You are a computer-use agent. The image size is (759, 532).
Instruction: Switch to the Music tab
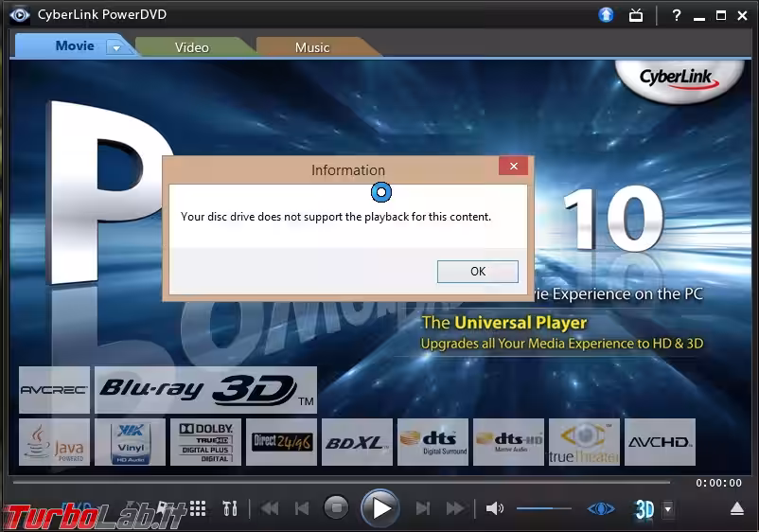point(312,47)
